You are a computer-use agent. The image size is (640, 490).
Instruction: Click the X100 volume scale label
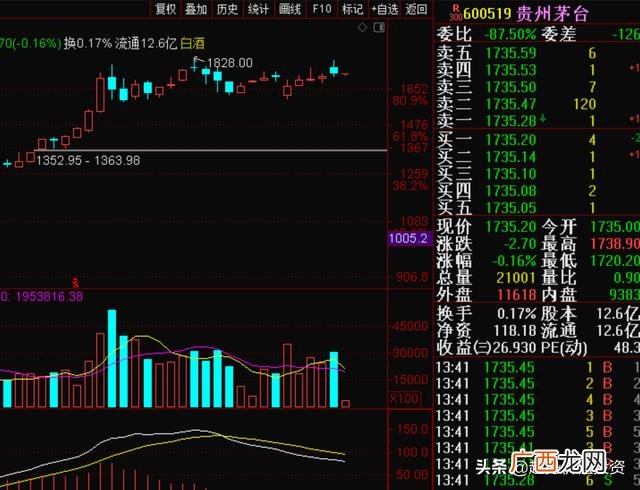point(404,398)
